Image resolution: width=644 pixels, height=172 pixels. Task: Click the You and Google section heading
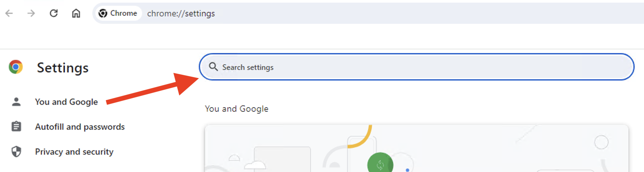[236, 109]
